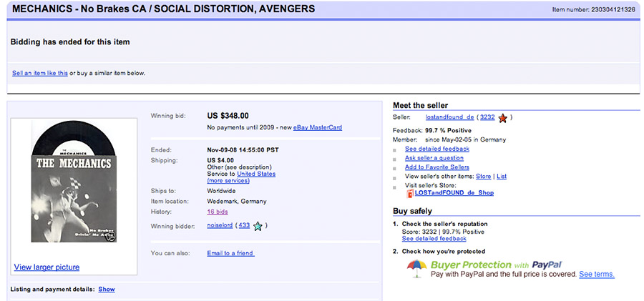
Task: Click seller feedback score 3232 in parentheses
Action: 487,117
